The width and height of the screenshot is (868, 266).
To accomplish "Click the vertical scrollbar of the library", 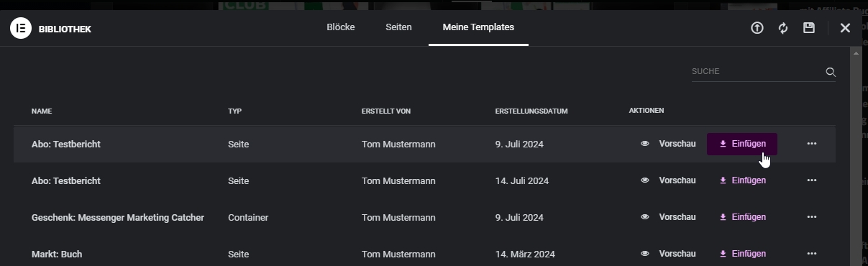I will pos(856,156).
